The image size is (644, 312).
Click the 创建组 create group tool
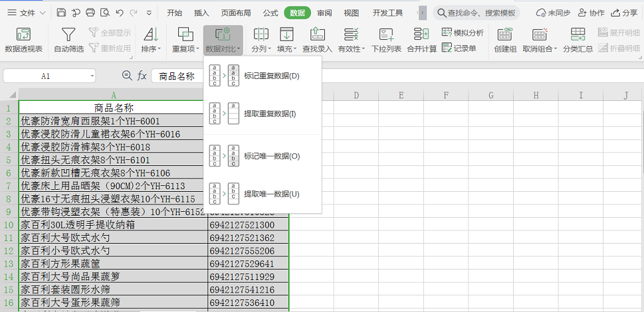[x=505, y=40]
